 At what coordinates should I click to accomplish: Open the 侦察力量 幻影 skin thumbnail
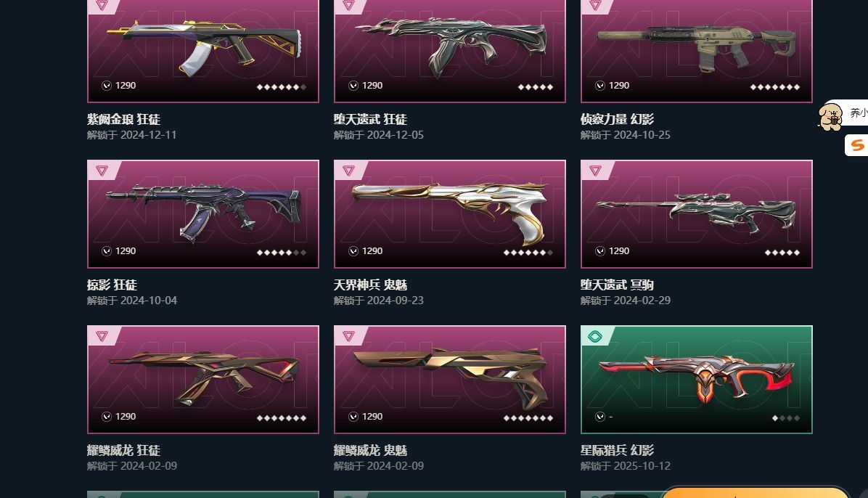coord(697,50)
